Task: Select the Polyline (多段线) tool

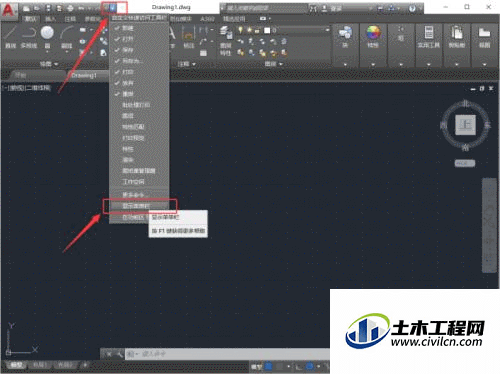Action: [29, 37]
